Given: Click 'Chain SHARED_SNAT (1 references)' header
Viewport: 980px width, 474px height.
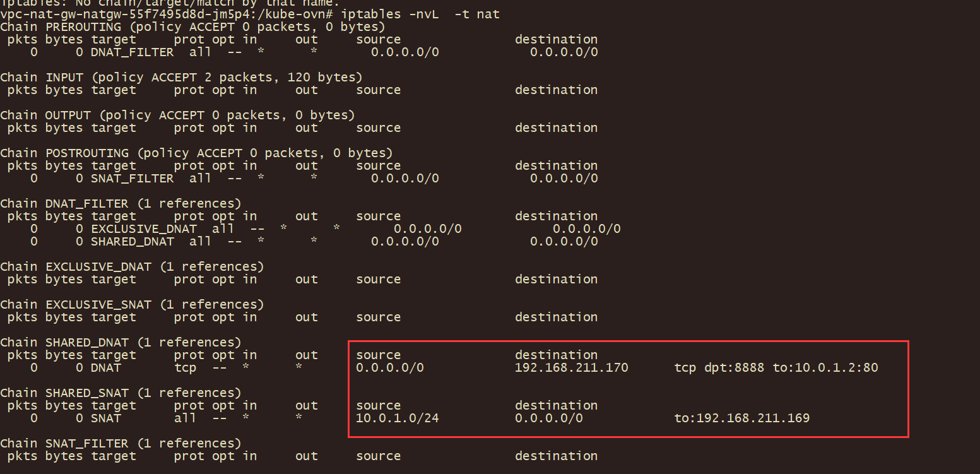Looking at the screenshot, I should [x=121, y=393].
